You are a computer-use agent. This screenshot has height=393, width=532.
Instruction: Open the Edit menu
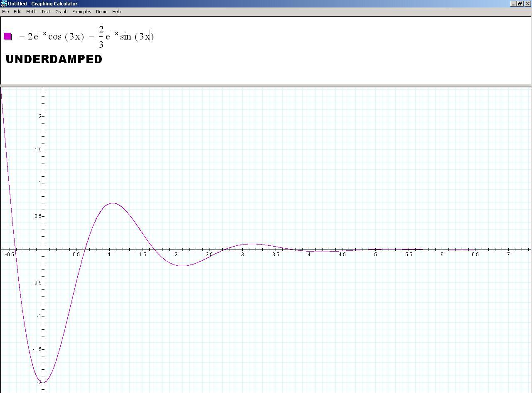pos(17,12)
